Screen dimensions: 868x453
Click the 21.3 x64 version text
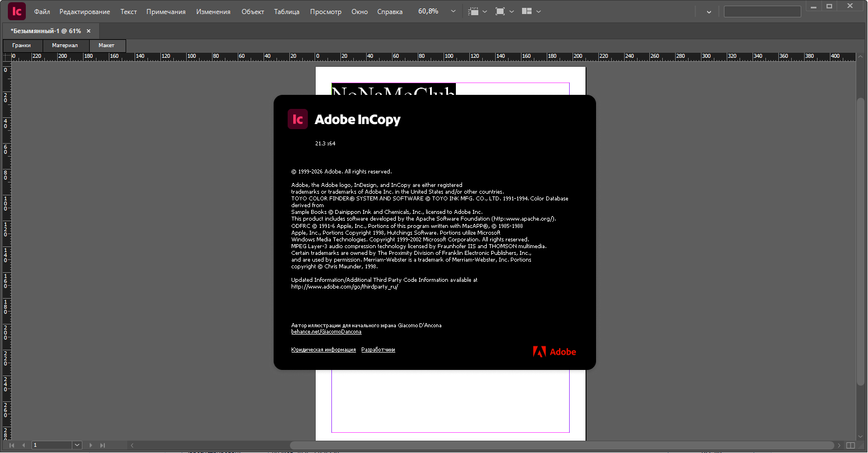(325, 144)
